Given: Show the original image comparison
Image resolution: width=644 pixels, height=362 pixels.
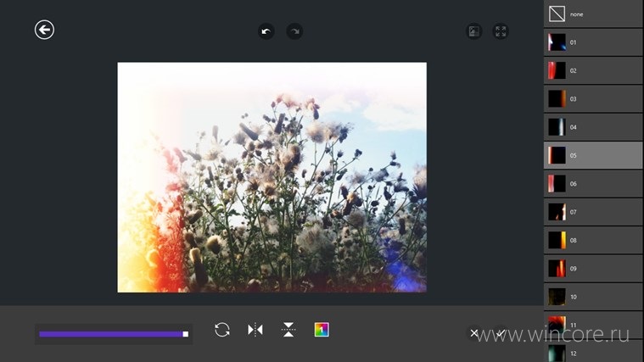Looking at the screenshot, I should coord(474,31).
